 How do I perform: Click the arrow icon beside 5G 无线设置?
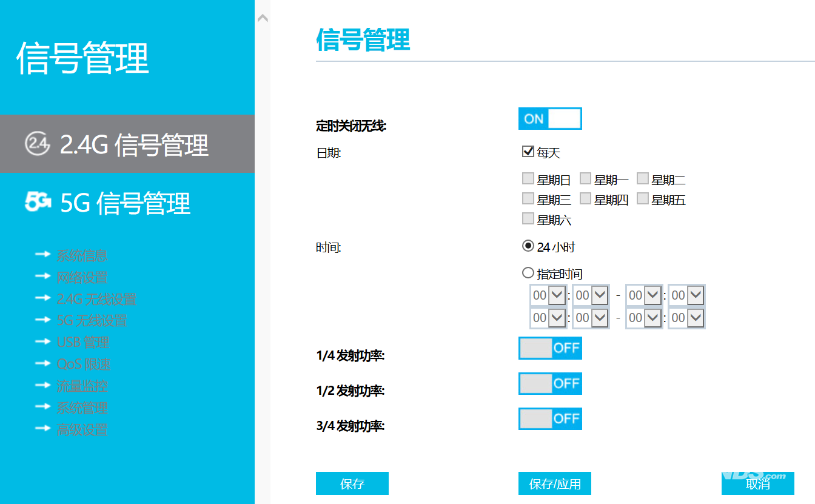pos(43,320)
